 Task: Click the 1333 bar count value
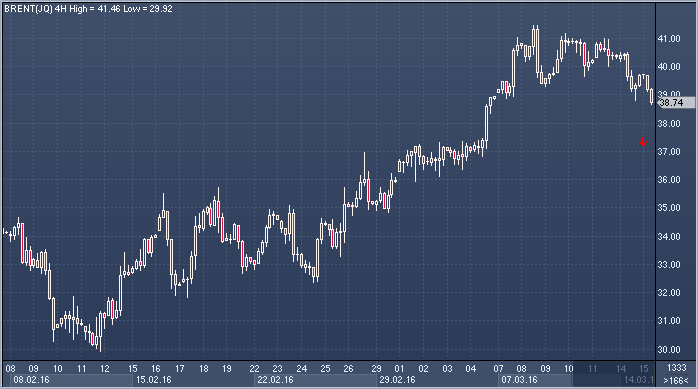coord(676,368)
